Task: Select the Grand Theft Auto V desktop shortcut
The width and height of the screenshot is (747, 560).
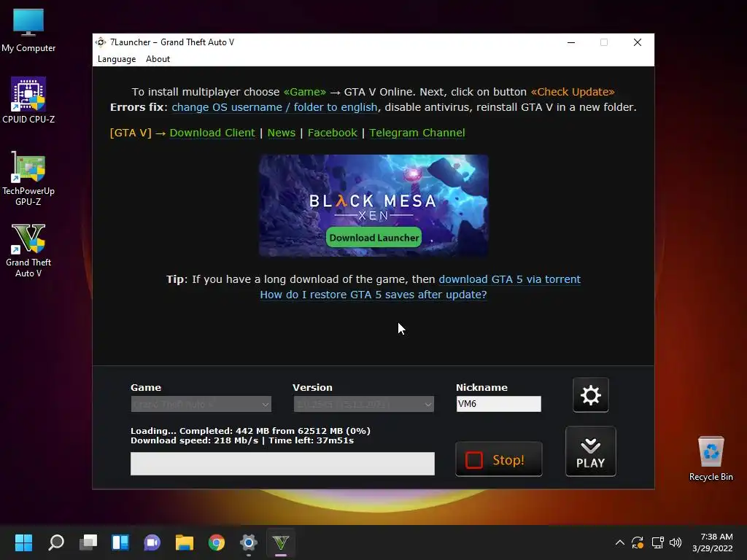Action: click(28, 251)
